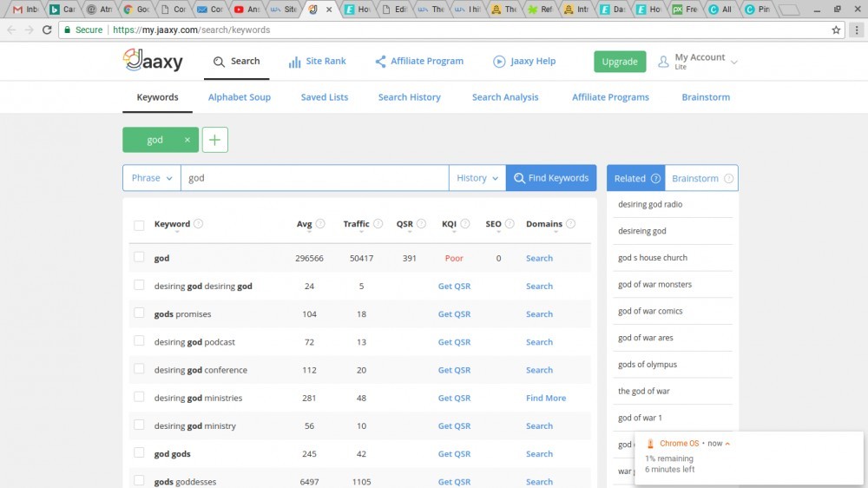Expand the My Account menu
This screenshot has height=488, width=868.
click(734, 62)
